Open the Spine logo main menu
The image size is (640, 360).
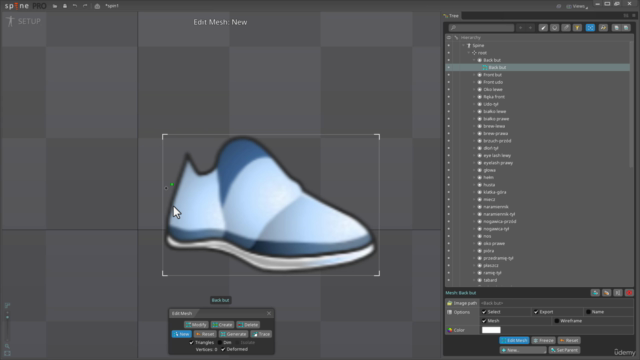[25, 6]
